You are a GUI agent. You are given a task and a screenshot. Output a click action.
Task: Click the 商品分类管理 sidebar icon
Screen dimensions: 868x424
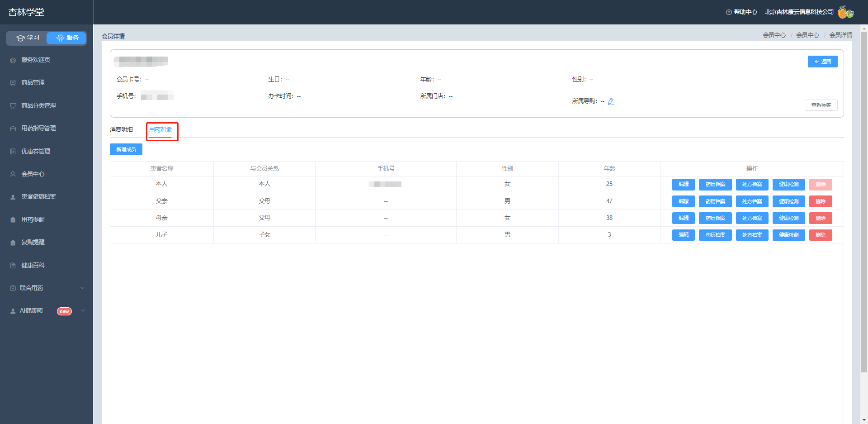pos(13,106)
